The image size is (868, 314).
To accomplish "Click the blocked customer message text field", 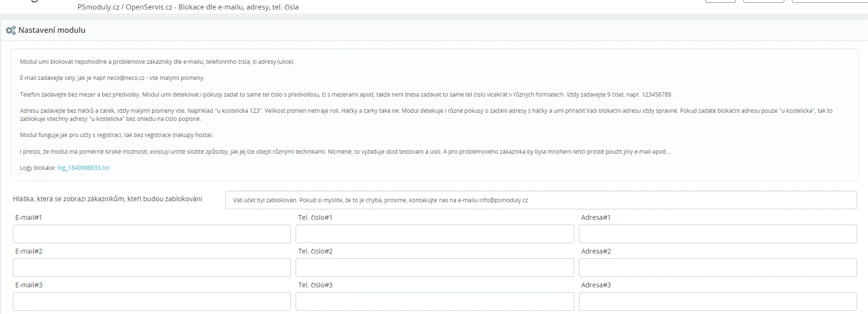I will coord(540,200).
